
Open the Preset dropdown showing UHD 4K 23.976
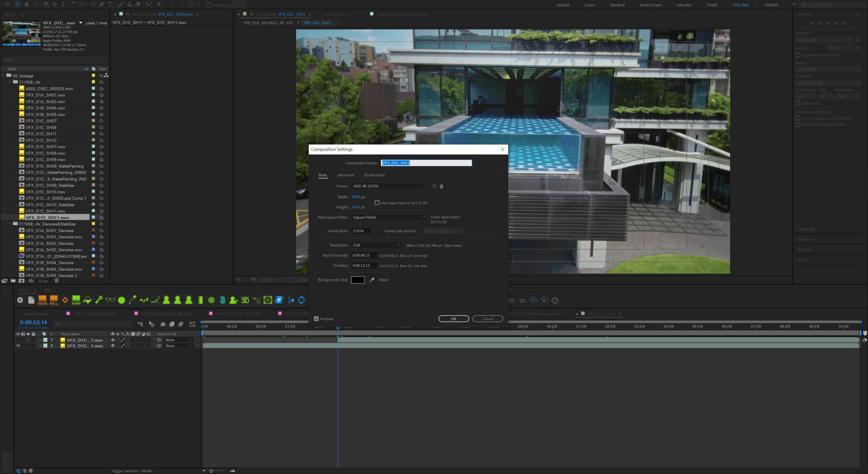point(389,186)
